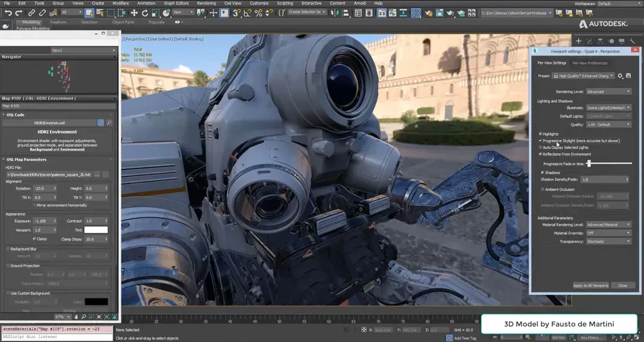Click the Link objects chain icon
Screen dimensions: 644x342
pyautogui.click(x=32, y=13)
